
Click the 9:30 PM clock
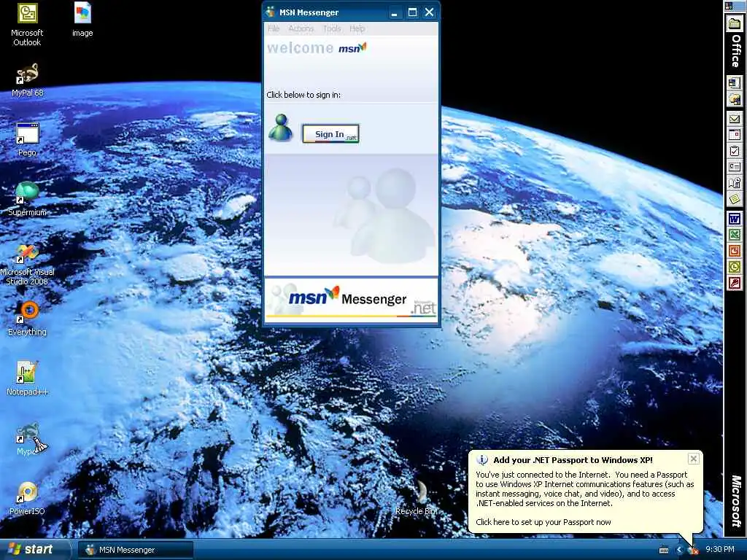[x=720, y=550]
